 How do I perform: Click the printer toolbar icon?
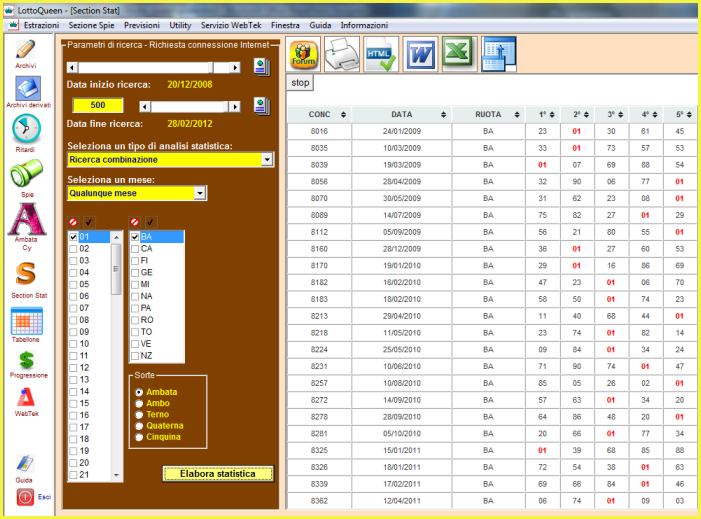tap(342, 54)
